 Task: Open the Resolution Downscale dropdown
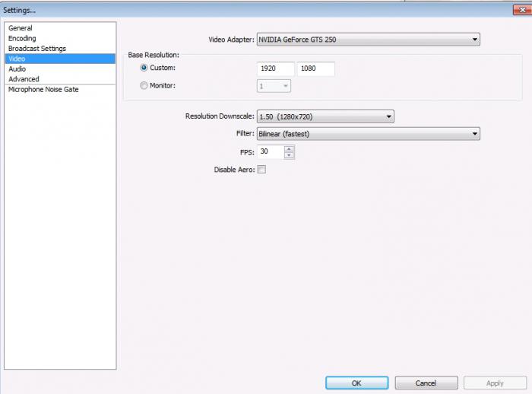(325, 116)
